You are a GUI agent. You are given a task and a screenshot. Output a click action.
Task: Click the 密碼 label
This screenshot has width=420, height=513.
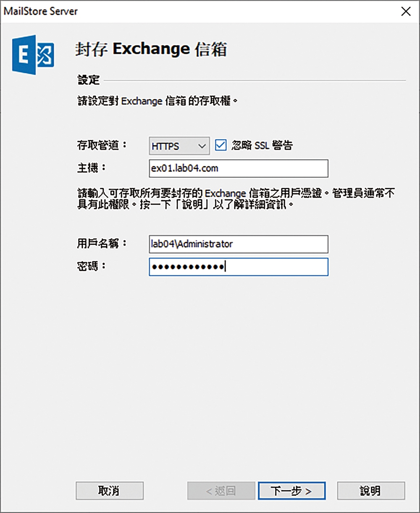point(92,266)
